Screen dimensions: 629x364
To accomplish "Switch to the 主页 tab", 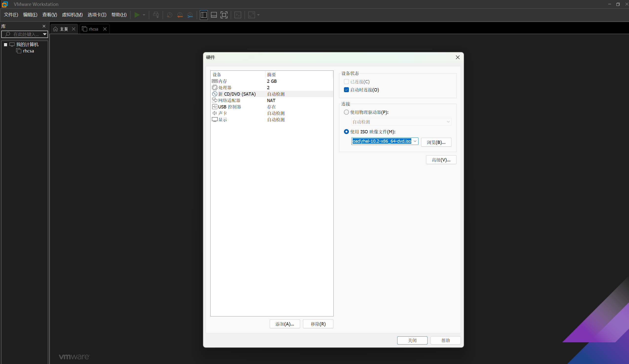I will pyautogui.click(x=64, y=29).
